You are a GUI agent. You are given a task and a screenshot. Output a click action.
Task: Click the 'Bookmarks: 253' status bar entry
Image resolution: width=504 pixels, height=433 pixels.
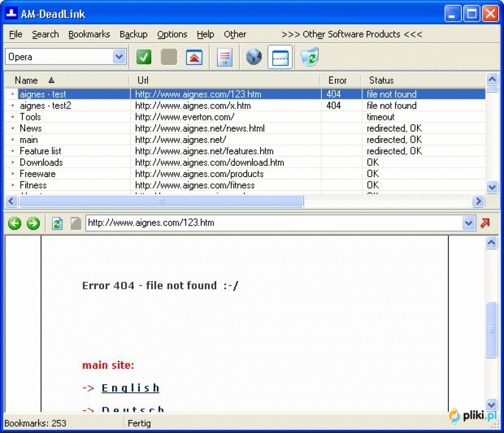pos(35,423)
